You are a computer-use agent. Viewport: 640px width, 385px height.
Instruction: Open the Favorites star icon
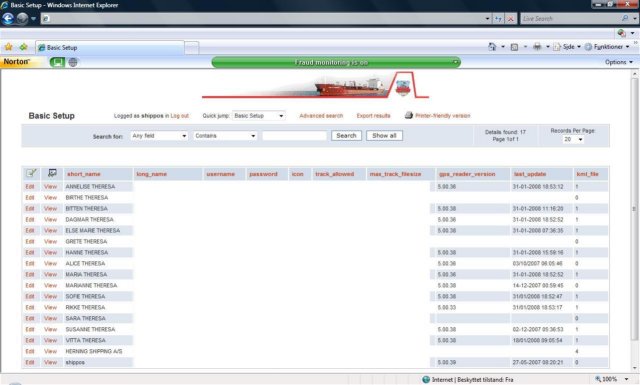click(x=9, y=47)
